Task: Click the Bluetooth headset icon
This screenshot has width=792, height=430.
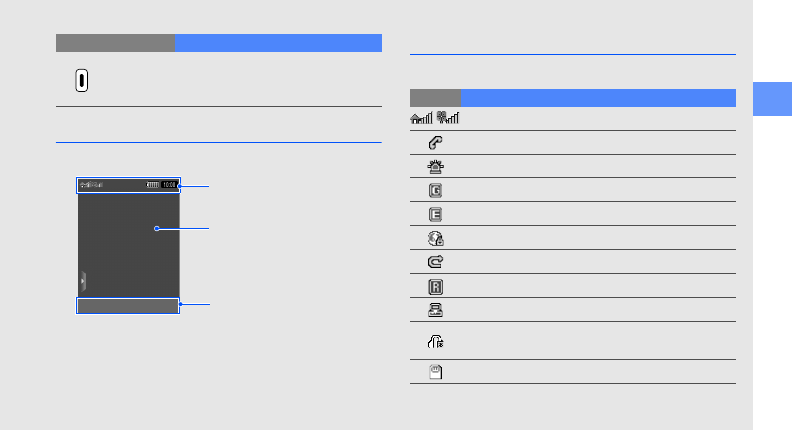Action: pos(436,342)
